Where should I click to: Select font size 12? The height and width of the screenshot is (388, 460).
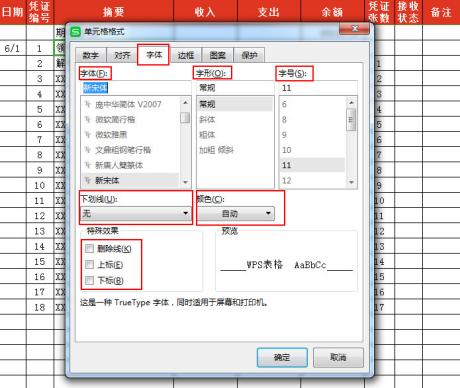(312, 180)
